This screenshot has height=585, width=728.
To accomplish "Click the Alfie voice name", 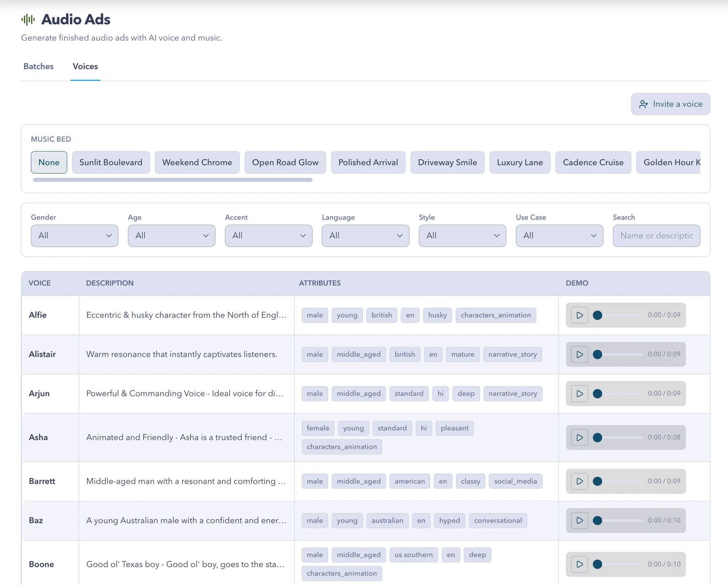I will click(38, 315).
